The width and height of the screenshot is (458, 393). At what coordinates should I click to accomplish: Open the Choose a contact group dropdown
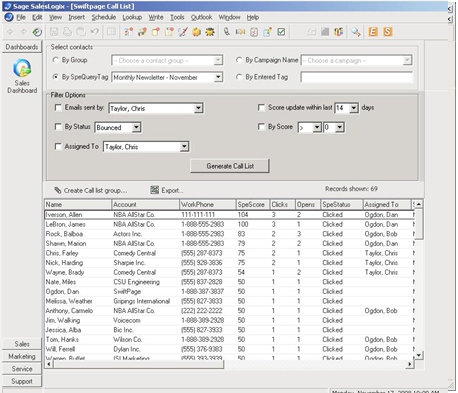click(218, 61)
